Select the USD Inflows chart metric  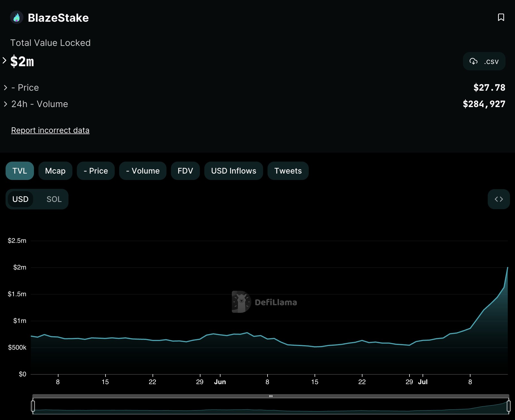(x=233, y=171)
